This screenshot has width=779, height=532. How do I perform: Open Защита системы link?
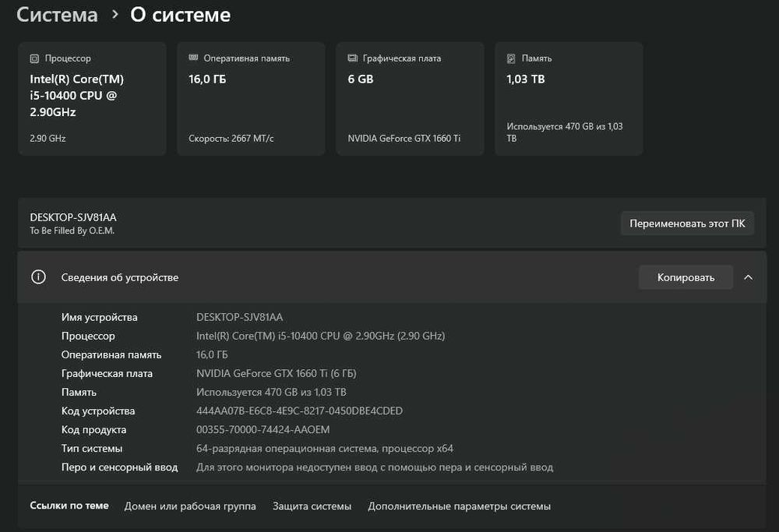pyautogui.click(x=312, y=506)
